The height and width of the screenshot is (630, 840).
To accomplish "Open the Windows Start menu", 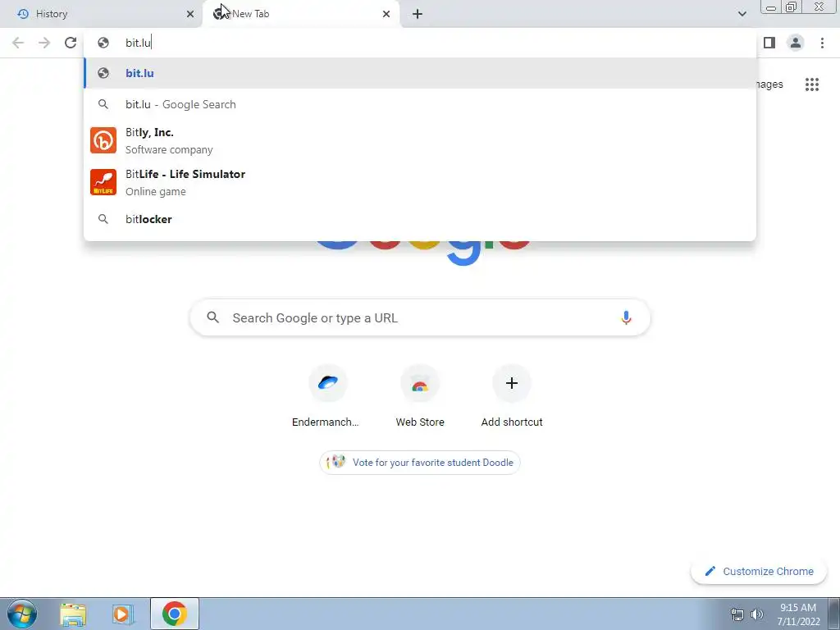I will [22, 614].
